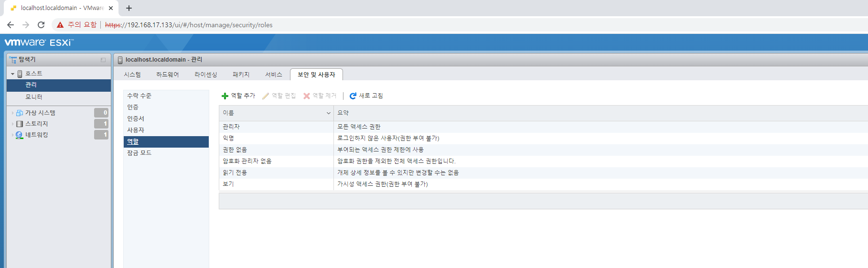This screenshot has width=868, height=268.
Task: Click the 네트워킹 globe icon
Action: [x=20, y=135]
